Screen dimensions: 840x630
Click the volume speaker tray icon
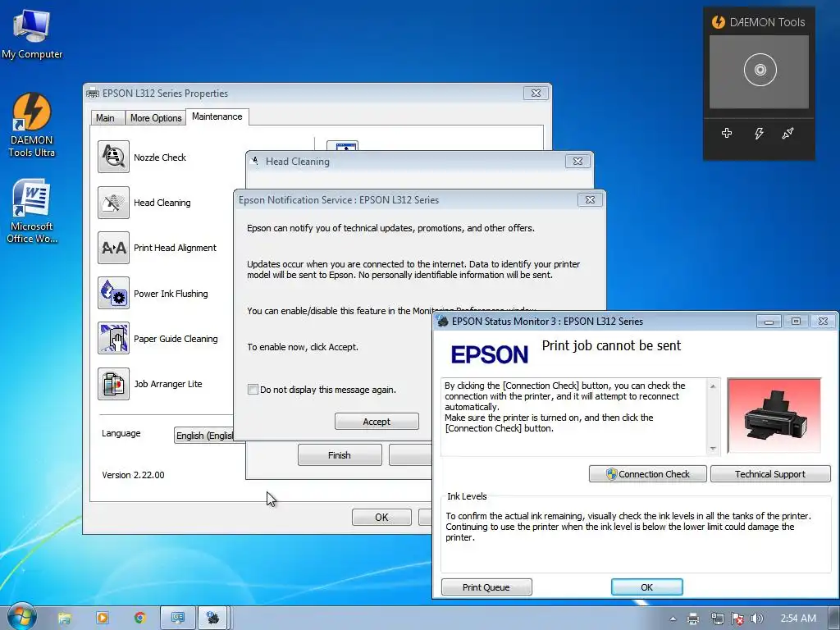757,619
